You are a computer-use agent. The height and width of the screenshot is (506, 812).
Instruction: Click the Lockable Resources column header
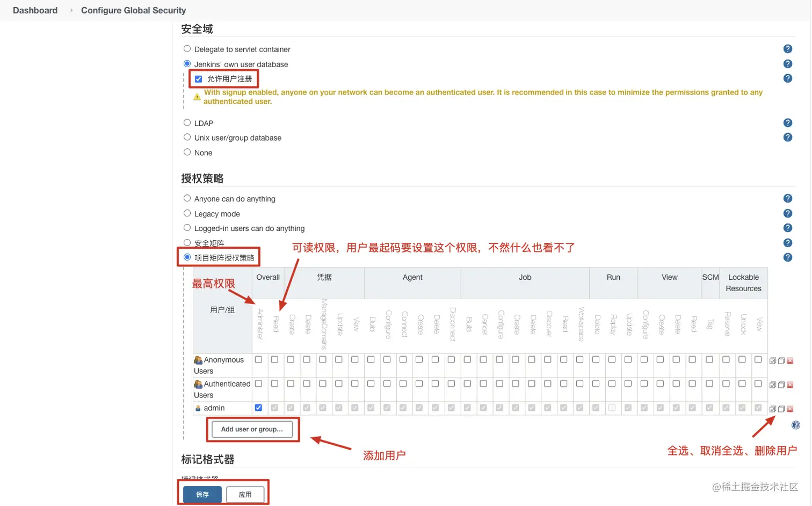point(744,283)
